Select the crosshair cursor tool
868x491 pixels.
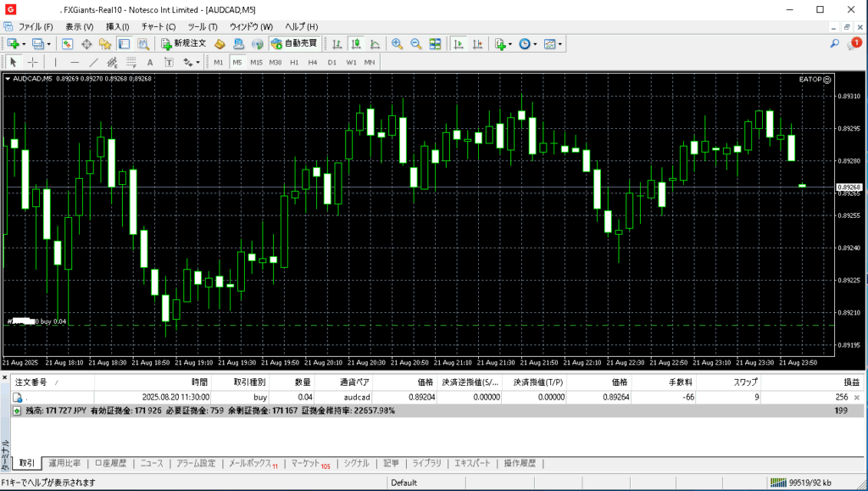(33, 62)
